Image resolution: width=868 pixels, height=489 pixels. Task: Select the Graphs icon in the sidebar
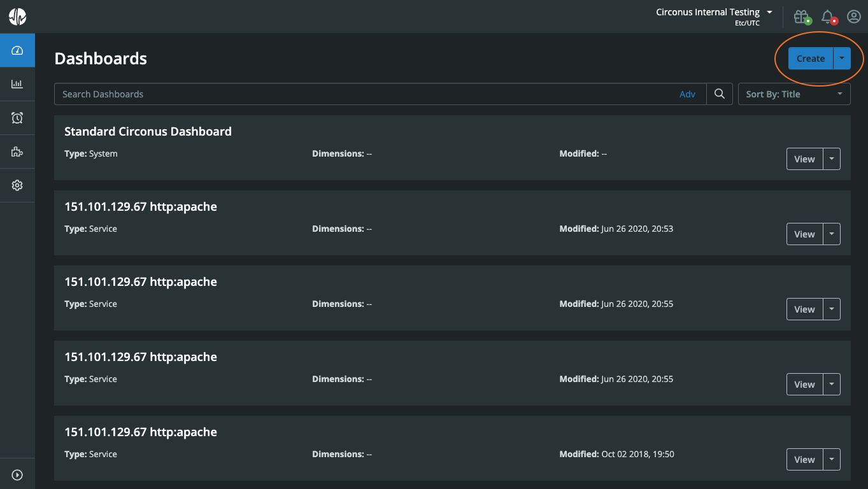(17, 83)
